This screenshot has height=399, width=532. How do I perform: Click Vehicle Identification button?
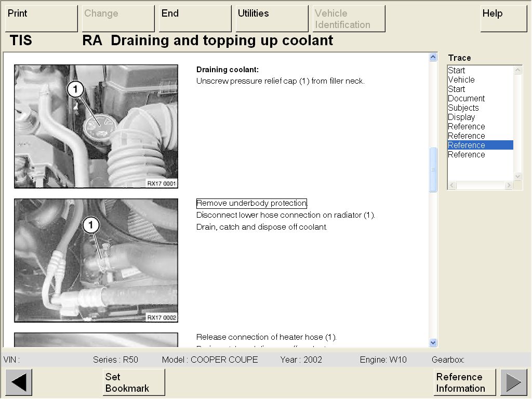click(349, 18)
